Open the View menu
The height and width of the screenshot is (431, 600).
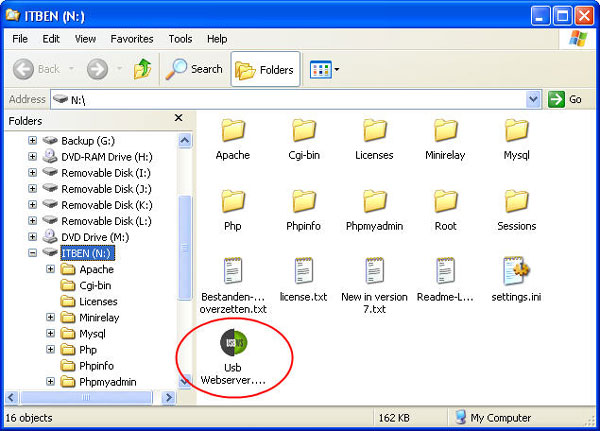[85, 39]
